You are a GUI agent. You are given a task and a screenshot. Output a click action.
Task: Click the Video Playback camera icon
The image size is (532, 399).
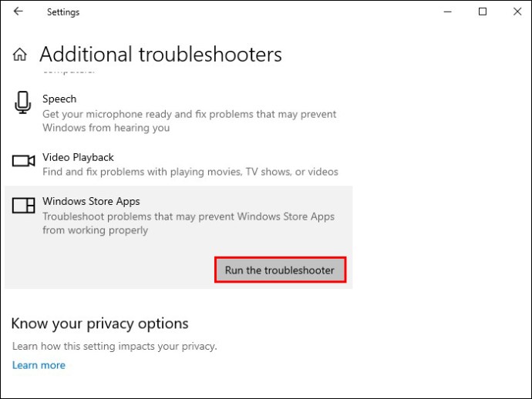pos(23,161)
